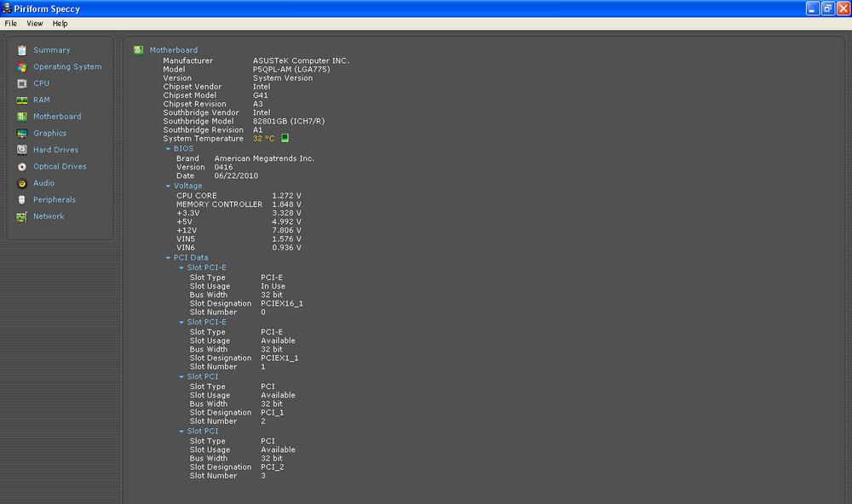Click slot designation PCI_1
The image size is (852, 504).
273,413
